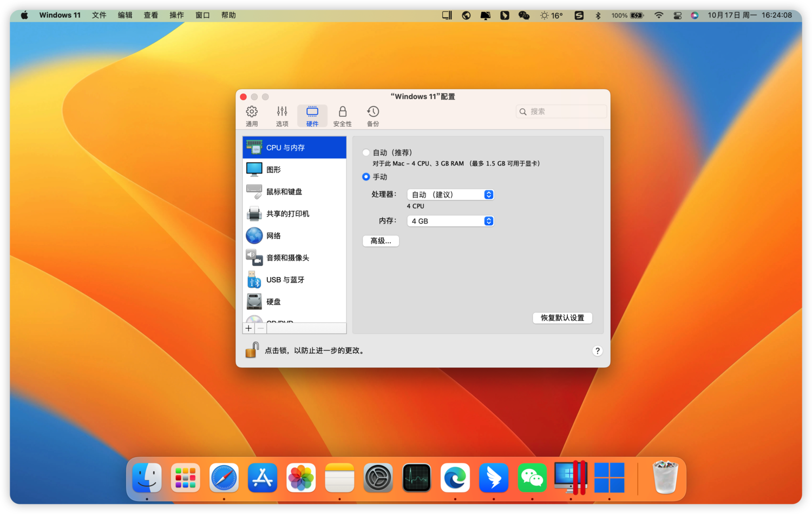Open the App Store in the Dock
Image resolution: width=812 pixels, height=514 pixels.
click(263, 478)
